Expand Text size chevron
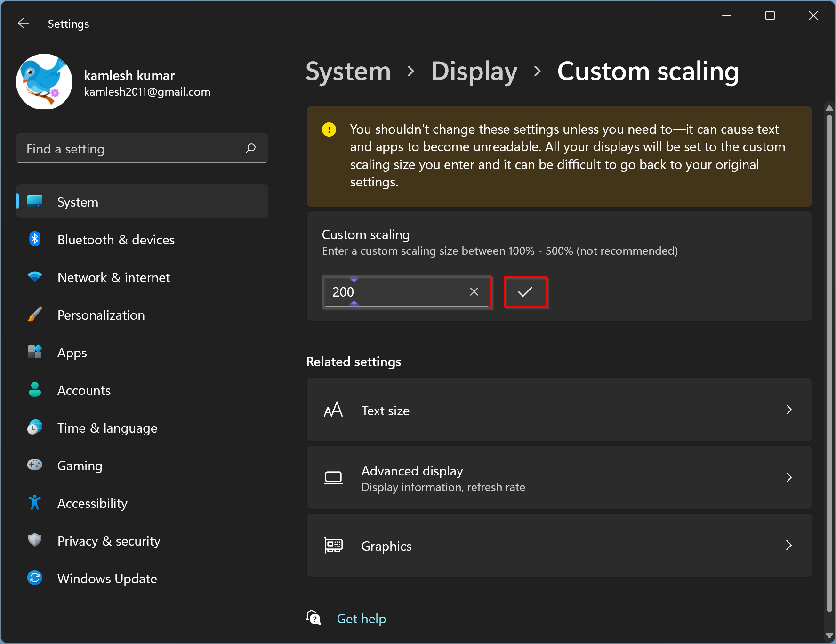 789,410
